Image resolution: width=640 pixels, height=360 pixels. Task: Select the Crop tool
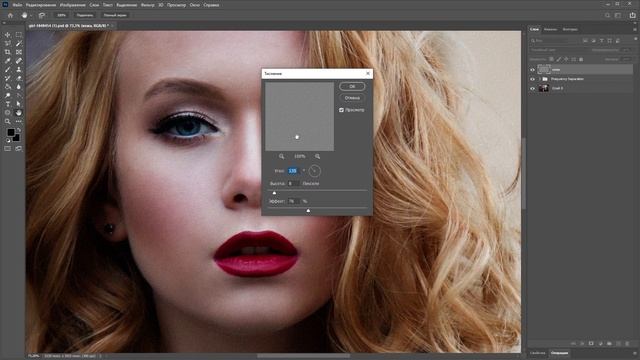click(8, 52)
